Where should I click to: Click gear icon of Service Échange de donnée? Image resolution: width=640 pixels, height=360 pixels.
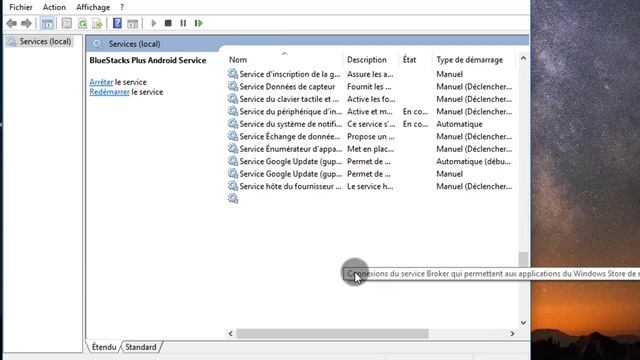pyautogui.click(x=233, y=136)
